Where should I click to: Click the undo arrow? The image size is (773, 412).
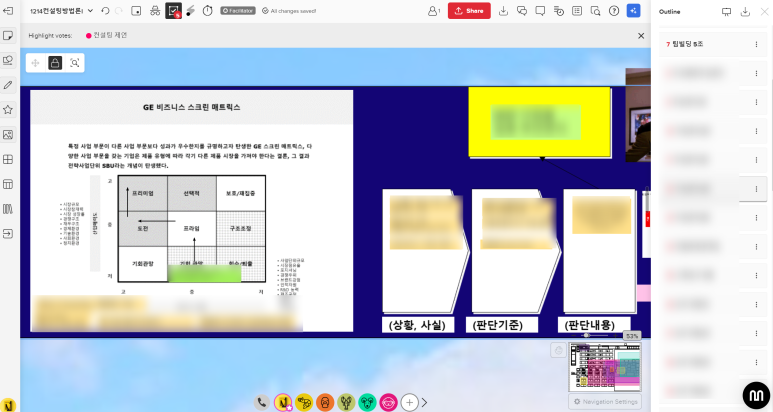[x=105, y=11]
